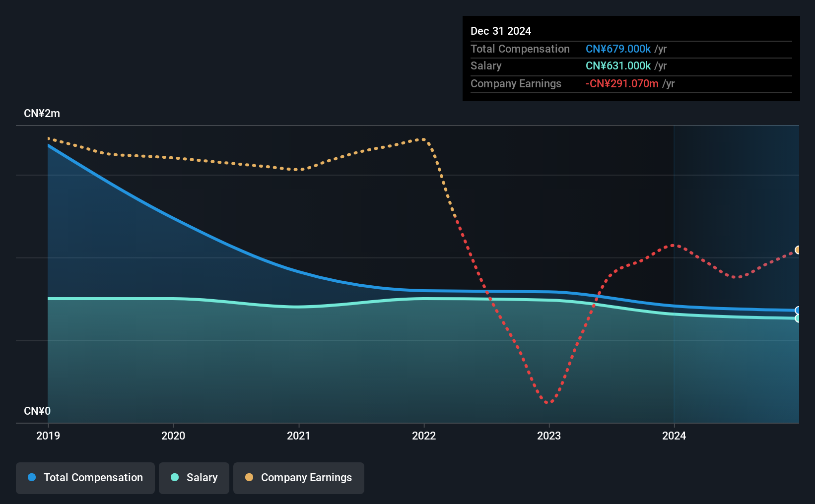Click the -CN¥291.070m company earnings value

(x=622, y=83)
